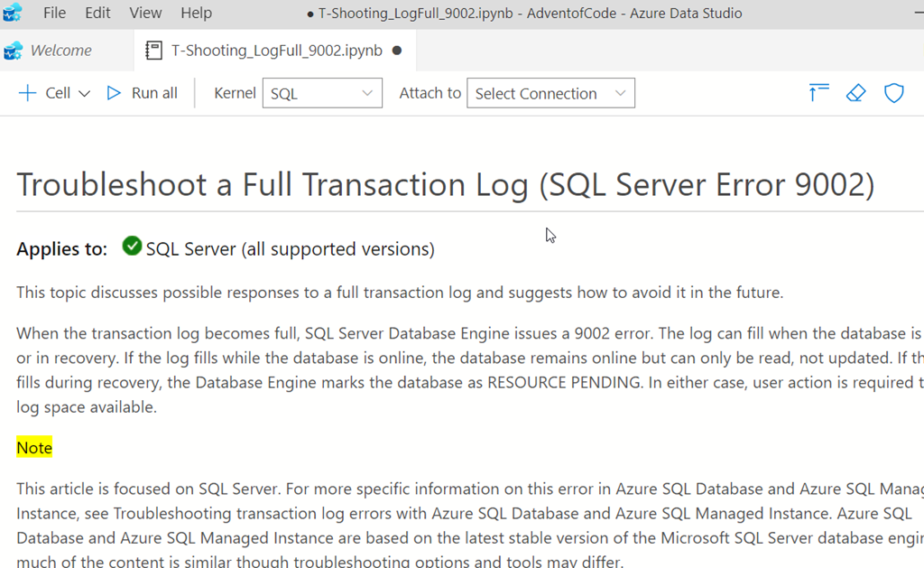The height and width of the screenshot is (568, 924).
Task: Click the Collapse Cells icon in the toolbar
Action: (x=818, y=92)
